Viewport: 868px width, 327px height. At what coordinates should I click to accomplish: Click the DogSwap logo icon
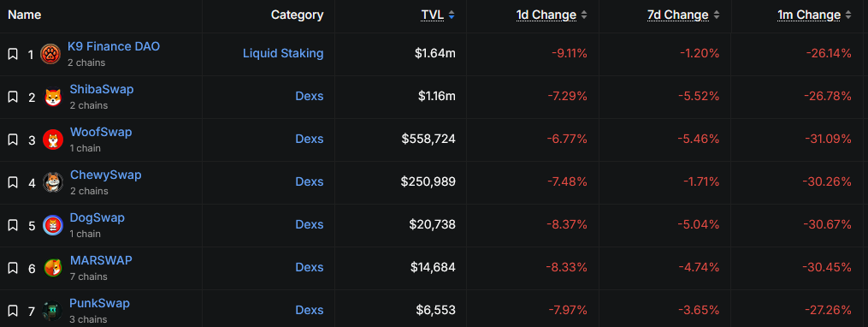[52, 225]
